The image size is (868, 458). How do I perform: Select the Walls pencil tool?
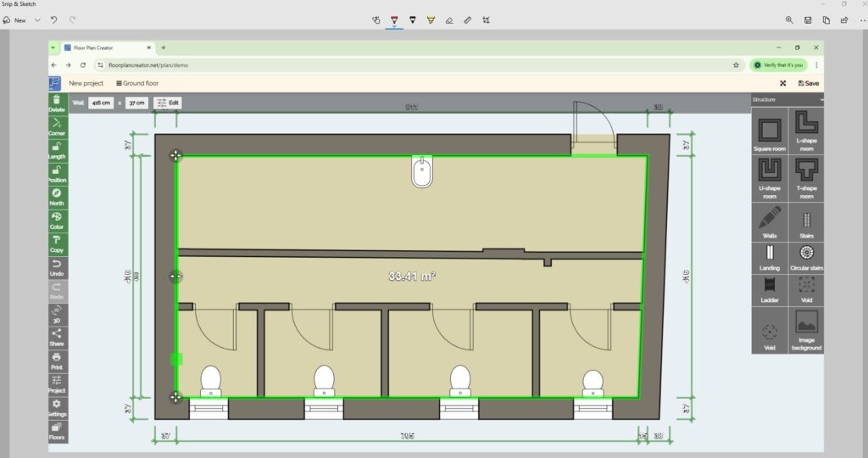[770, 221]
